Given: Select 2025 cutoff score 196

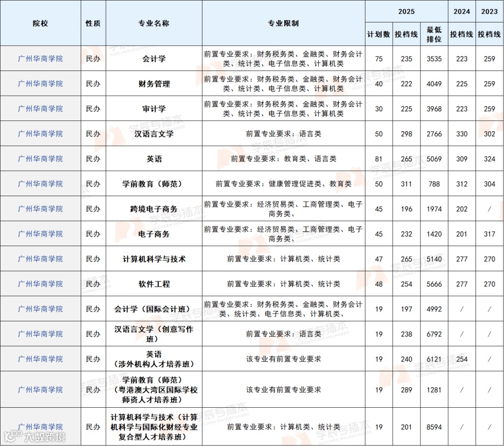Looking at the screenshot, I should (406, 209).
